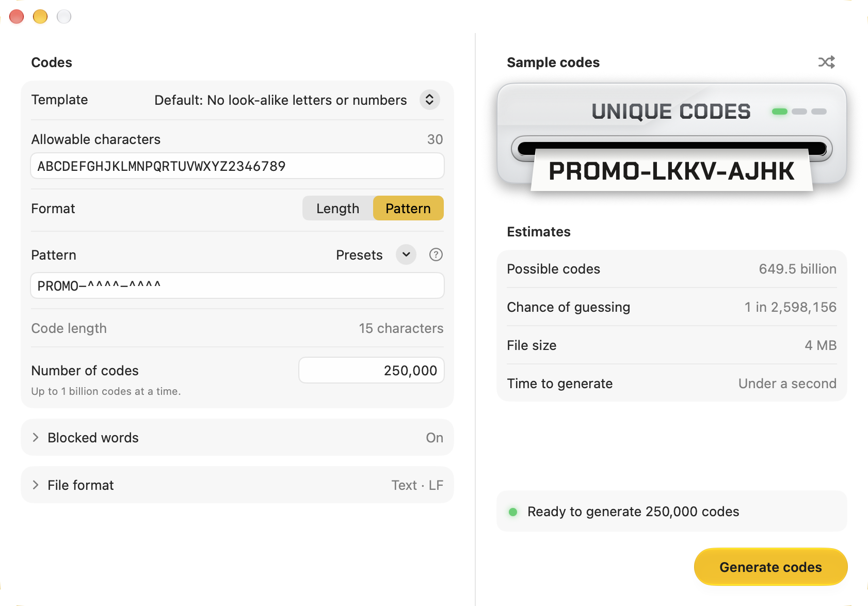Image resolution: width=868 pixels, height=606 pixels.
Task: Edit the Allowable characters field
Action: coord(237,166)
